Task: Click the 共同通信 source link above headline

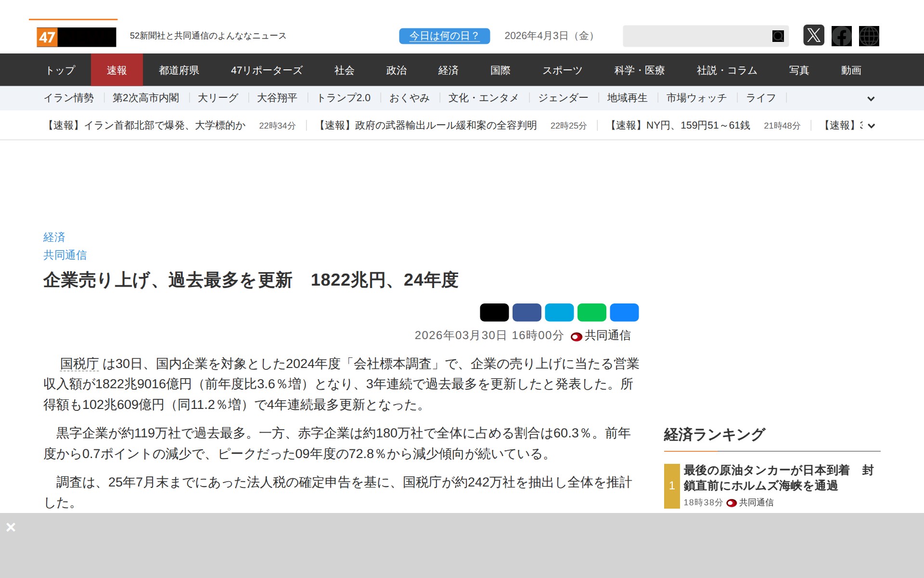Action: (x=65, y=255)
